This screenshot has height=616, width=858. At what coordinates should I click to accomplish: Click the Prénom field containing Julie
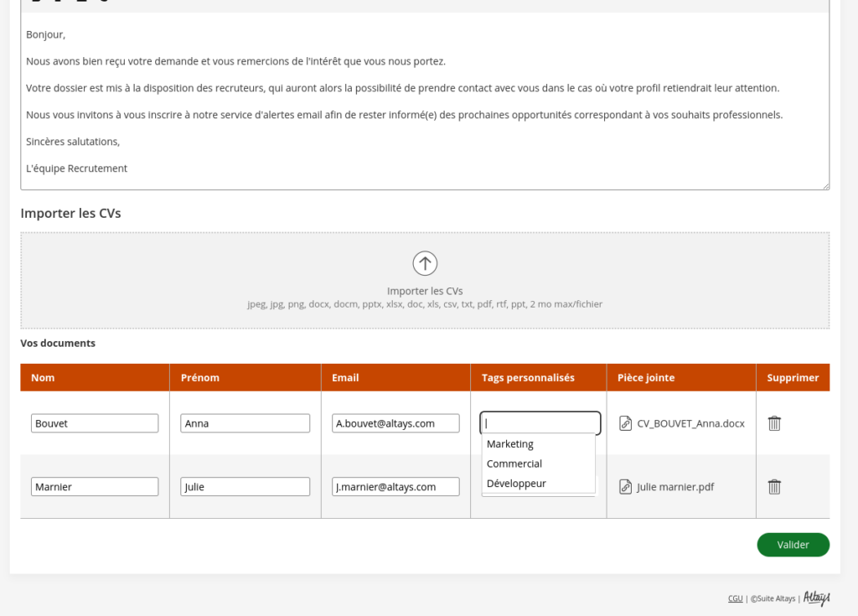[x=245, y=487]
